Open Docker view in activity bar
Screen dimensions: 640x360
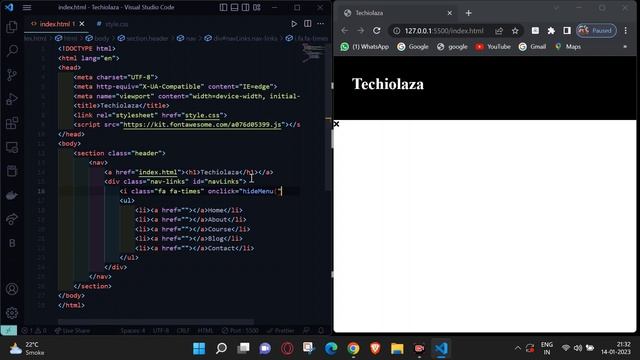[x=12, y=196]
